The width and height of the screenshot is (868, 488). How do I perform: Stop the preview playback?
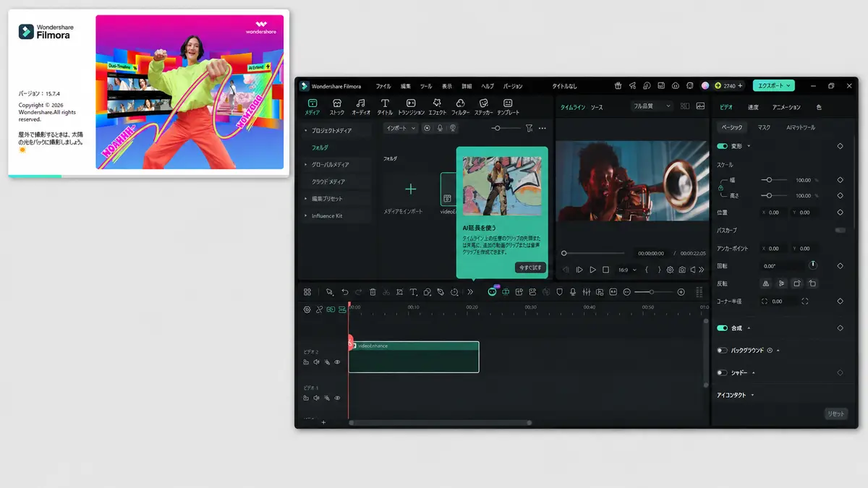(605, 270)
